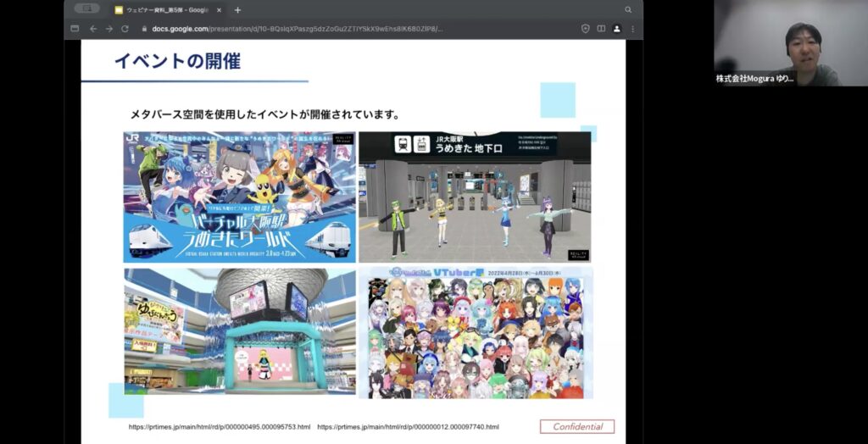
Task: Click the Confidential label box
Action: click(577, 427)
